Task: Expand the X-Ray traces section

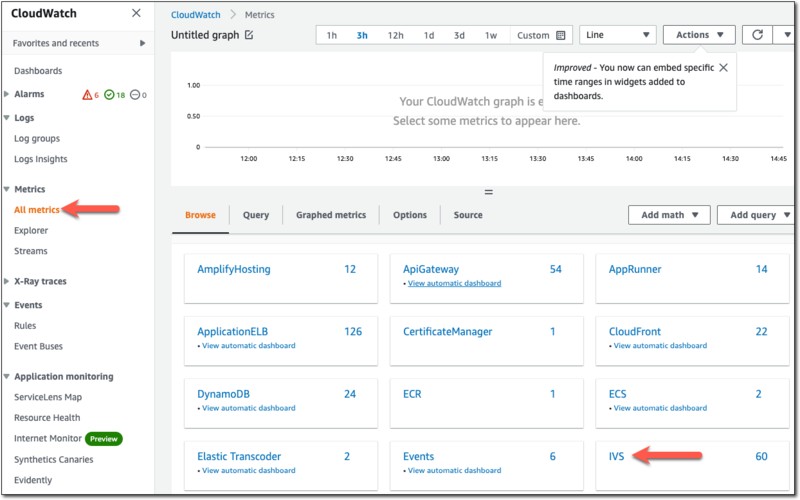Action: point(8,282)
